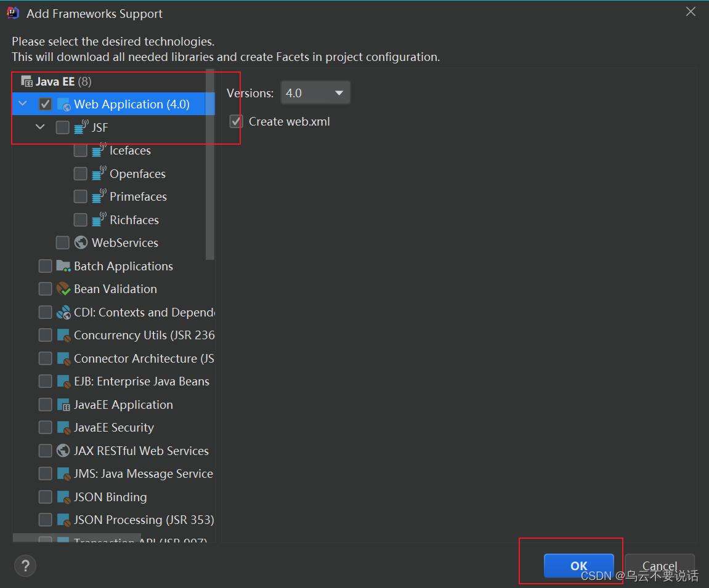The width and height of the screenshot is (709, 588).
Task: Select the WebServices row label
Action: [x=125, y=243]
